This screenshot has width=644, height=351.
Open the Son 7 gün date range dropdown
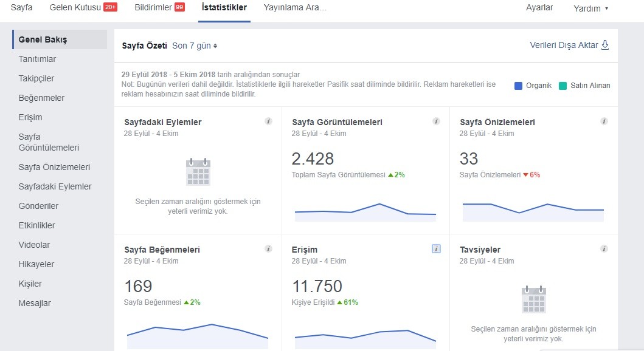point(195,46)
